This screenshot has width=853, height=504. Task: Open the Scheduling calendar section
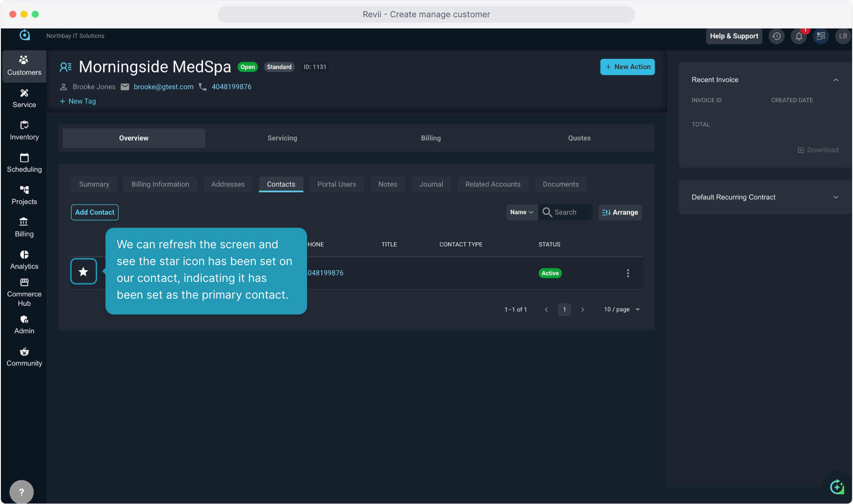pyautogui.click(x=24, y=163)
